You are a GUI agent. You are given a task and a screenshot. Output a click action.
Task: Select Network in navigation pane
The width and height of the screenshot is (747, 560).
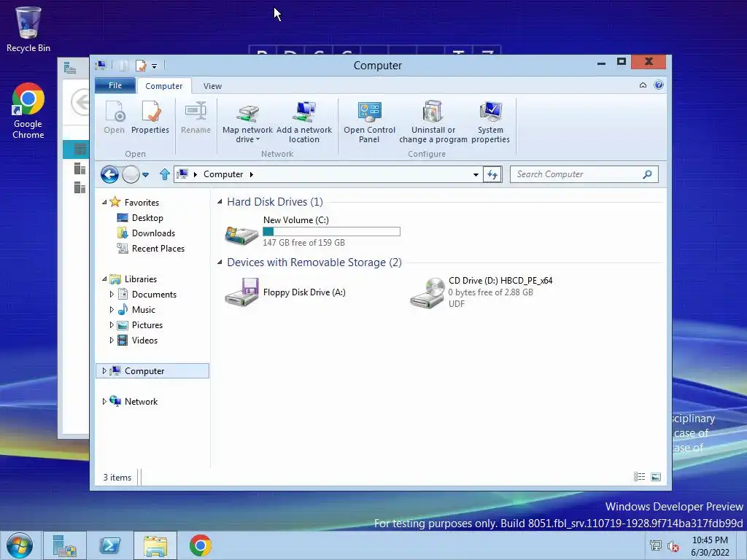point(141,402)
